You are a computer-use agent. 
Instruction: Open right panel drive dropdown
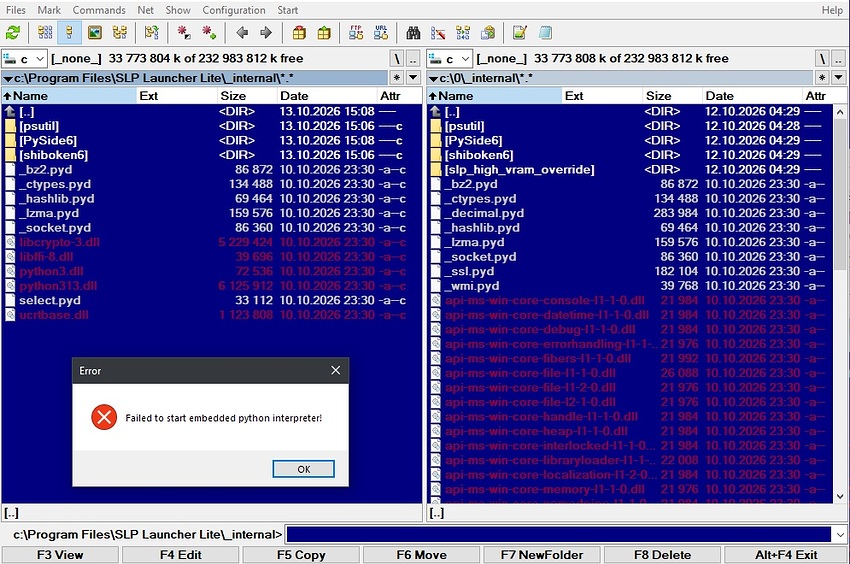pos(450,59)
